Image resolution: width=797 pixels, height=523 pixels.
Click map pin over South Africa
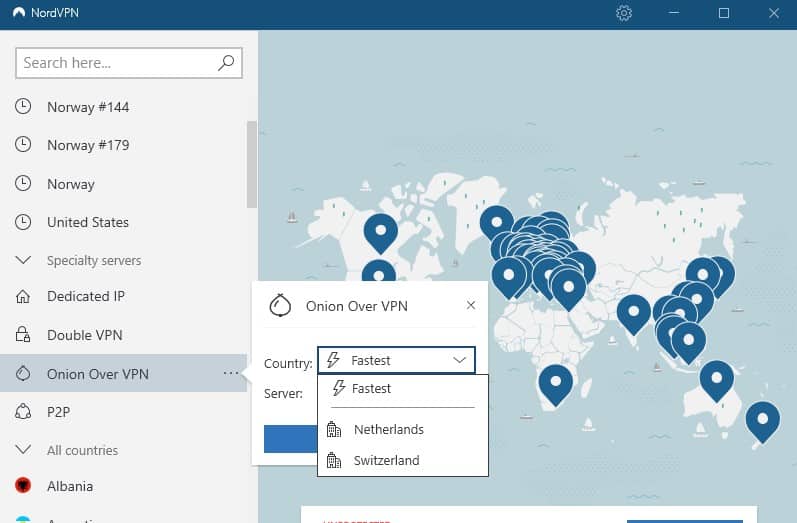tap(556, 384)
